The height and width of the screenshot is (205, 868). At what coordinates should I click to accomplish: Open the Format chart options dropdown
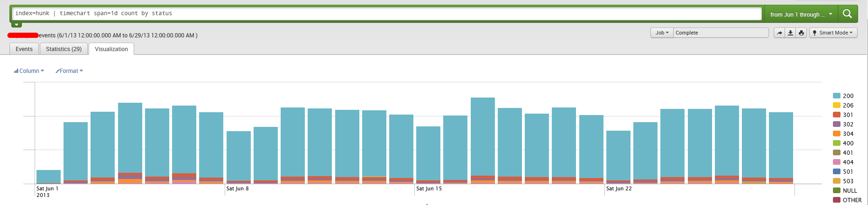click(x=69, y=71)
